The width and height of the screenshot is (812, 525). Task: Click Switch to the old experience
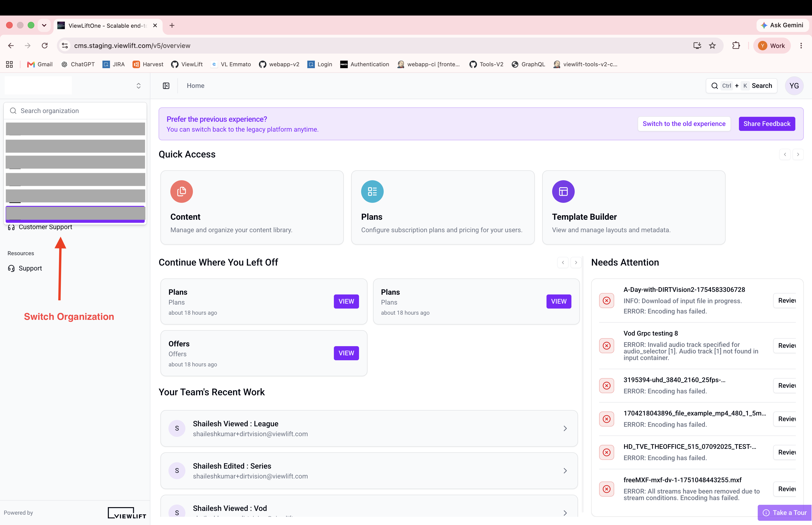tap(684, 124)
